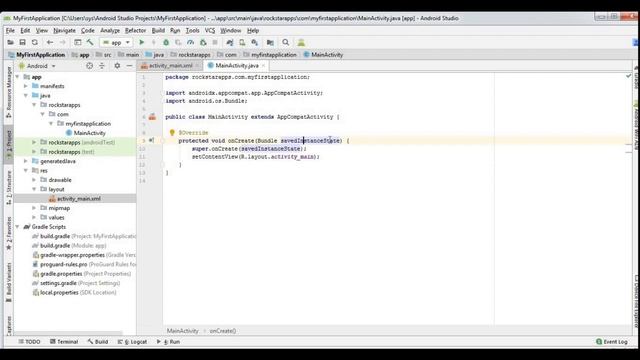The width and height of the screenshot is (640, 360).
Task: Open the Logcat tool window
Action: (132, 342)
